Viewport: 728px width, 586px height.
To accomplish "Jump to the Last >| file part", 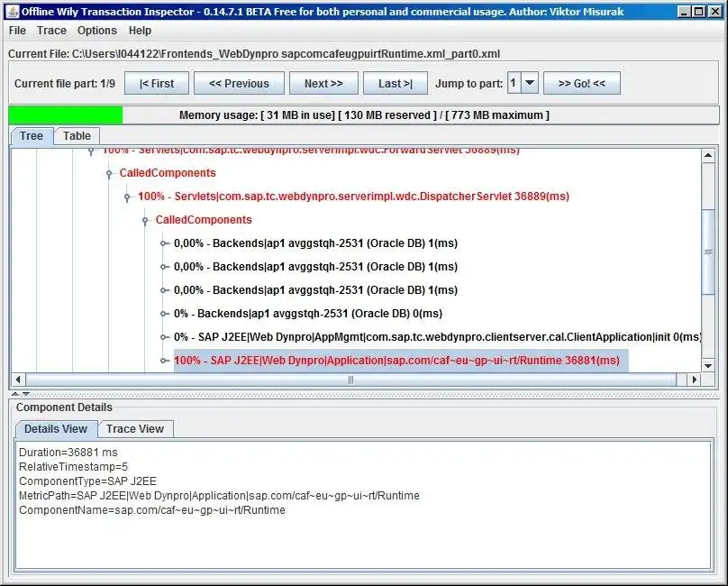I will (x=396, y=84).
